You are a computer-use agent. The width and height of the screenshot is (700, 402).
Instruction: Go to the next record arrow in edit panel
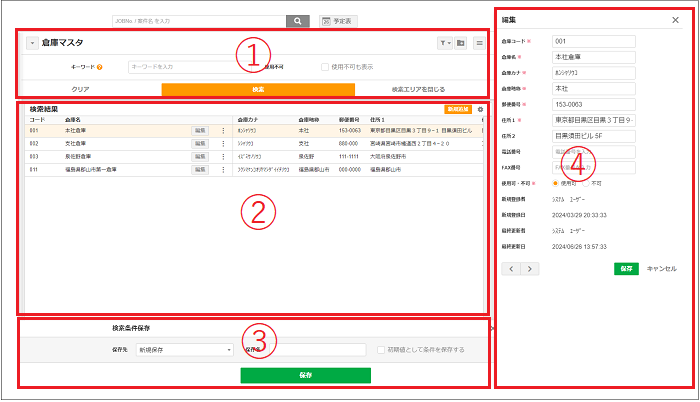pyautogui.click(x=530, y=268)
